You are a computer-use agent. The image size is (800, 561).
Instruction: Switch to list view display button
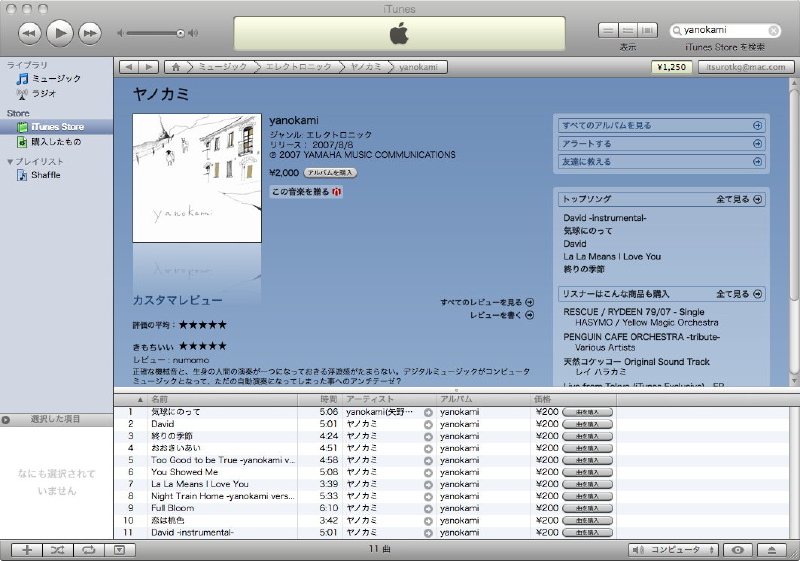coord(608,31)
